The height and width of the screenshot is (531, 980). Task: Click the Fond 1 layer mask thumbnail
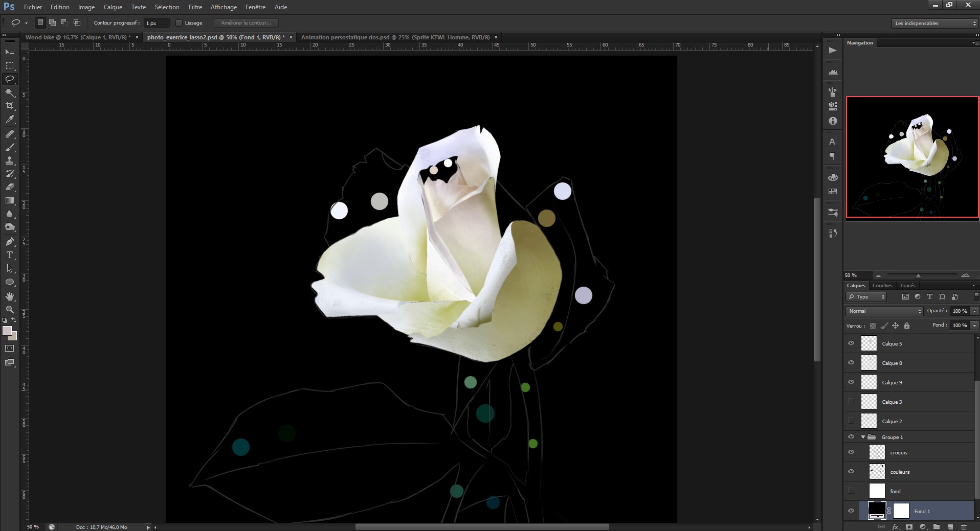click(x=902, y=511)
